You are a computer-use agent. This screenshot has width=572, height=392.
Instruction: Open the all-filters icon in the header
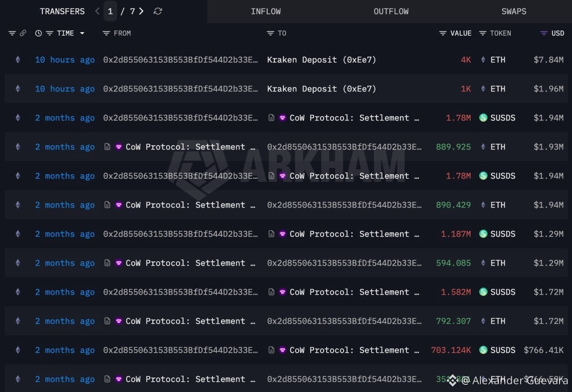[x=12, y=33]
